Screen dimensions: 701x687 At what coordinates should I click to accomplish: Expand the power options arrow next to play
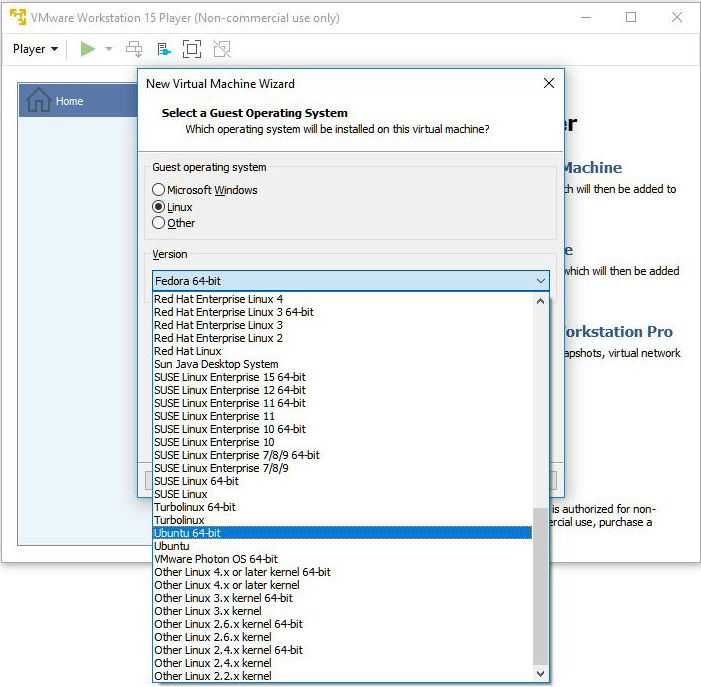click(109, 49)
